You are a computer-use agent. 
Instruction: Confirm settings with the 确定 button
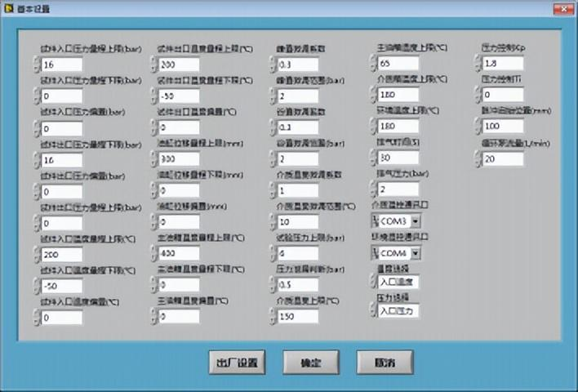(311, 363)
